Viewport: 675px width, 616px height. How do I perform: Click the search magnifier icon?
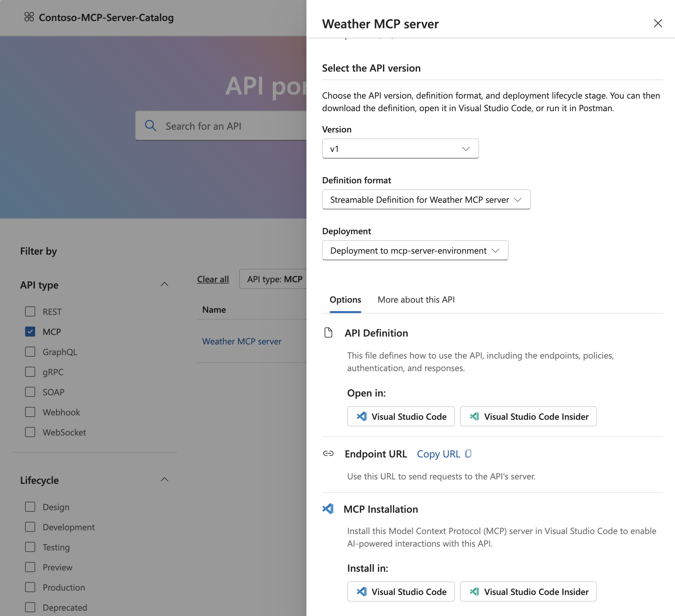[x=151, y=126]
